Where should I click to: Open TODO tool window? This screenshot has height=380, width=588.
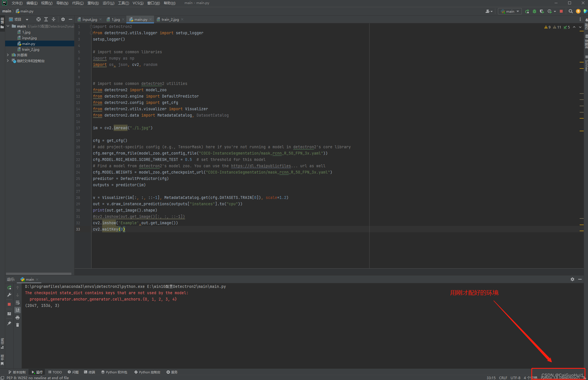(x=55, y=372)
